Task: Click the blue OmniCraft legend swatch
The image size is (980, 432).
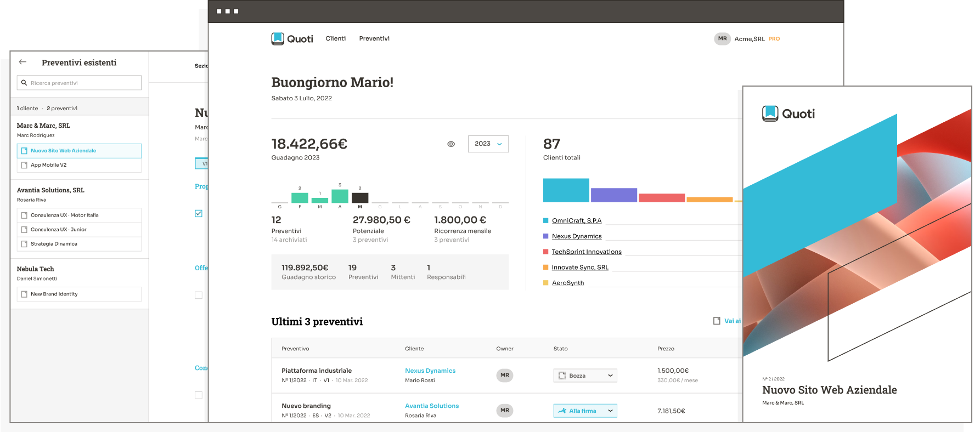Action: tap(546, 220)
